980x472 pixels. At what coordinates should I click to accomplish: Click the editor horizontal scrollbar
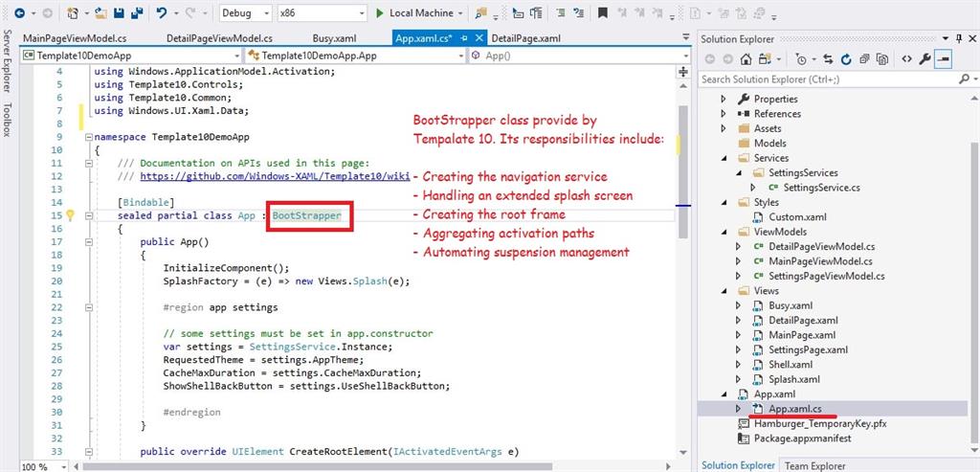point(317,466)
